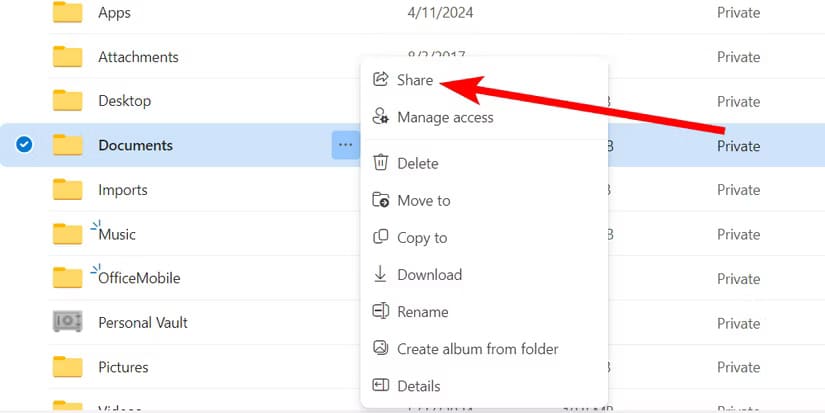Open the Music folder name
The width and height of the screenshot is (825, 413).
tap(117, 234)
